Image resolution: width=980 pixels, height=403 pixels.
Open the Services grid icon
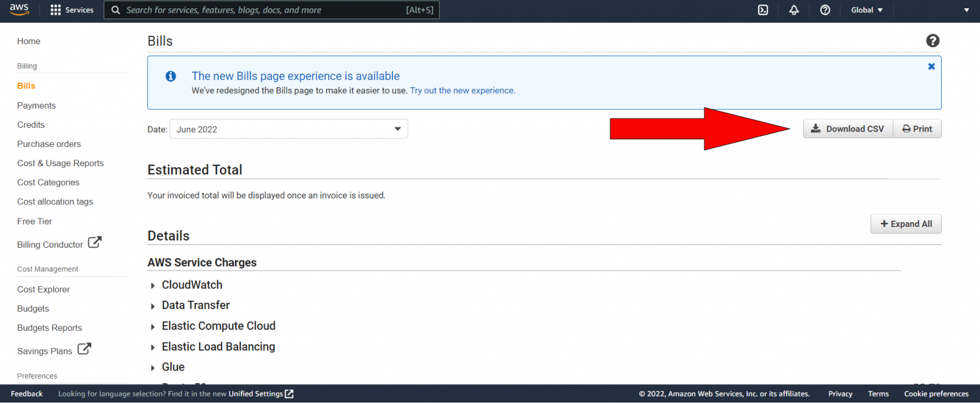(56, 10)
